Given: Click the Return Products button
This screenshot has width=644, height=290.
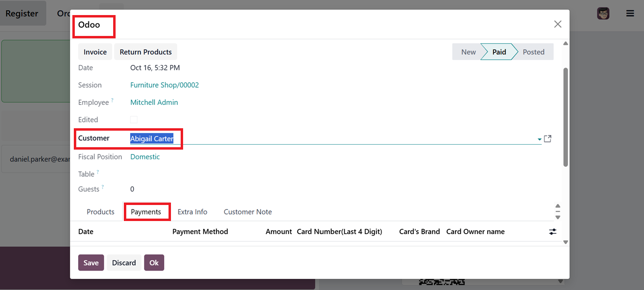Looking at the screenshot, I should tap(146, 52).
